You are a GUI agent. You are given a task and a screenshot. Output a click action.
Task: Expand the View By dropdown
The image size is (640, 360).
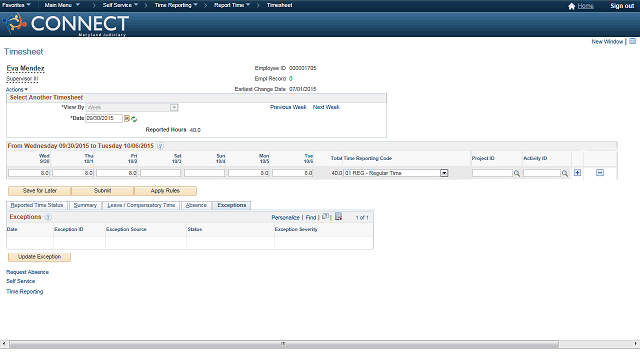click(174, 107)
